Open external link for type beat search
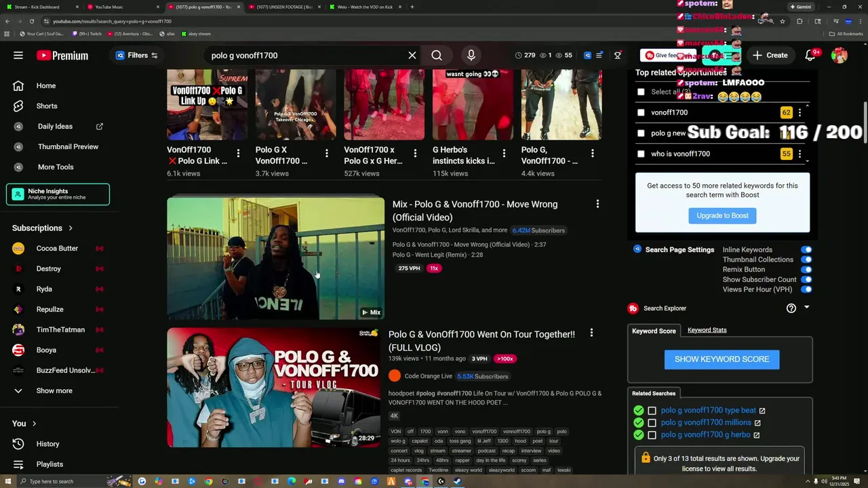The image size is (868, 488). point(762,411)
